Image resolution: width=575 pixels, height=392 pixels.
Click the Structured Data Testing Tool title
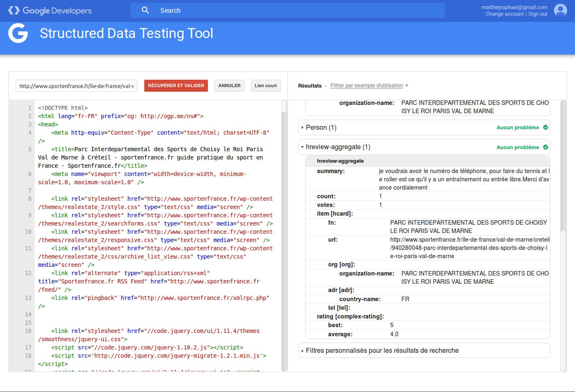(x=126, y=33)
